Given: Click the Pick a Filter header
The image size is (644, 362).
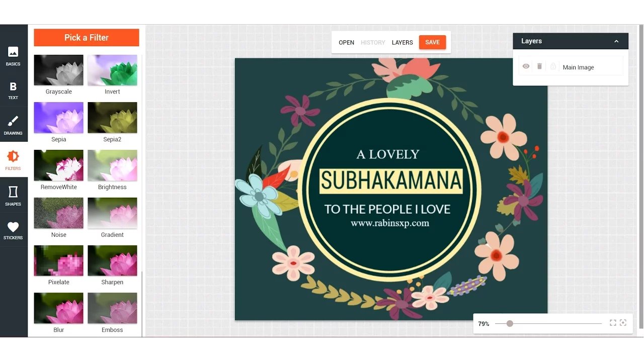Looking at the screenshot, I should point(87,38).
